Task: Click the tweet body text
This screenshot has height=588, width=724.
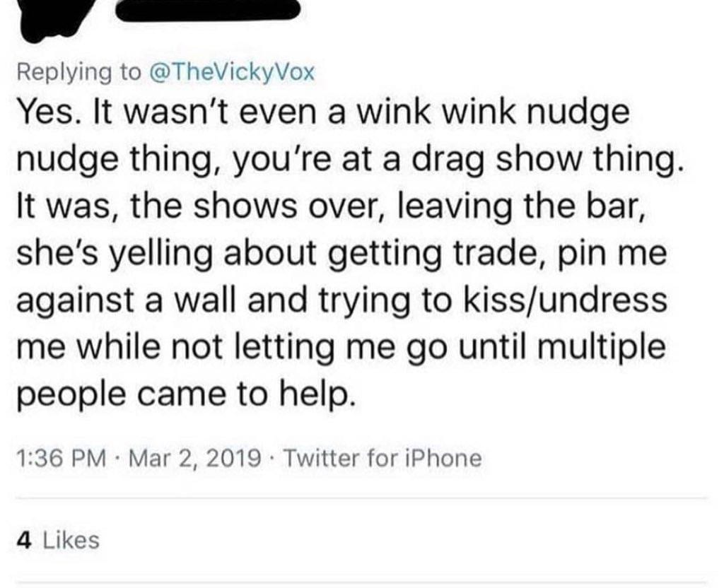Action: [x=350, y=253]
